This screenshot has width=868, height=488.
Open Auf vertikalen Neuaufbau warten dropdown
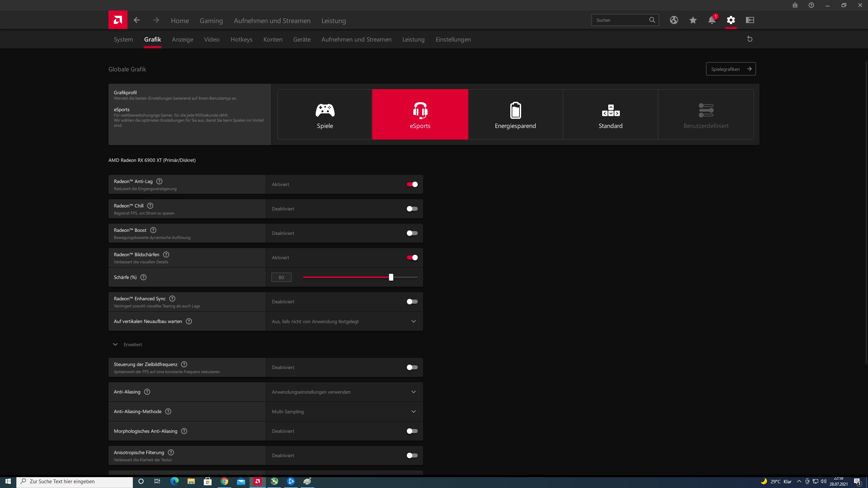point(344,321)
